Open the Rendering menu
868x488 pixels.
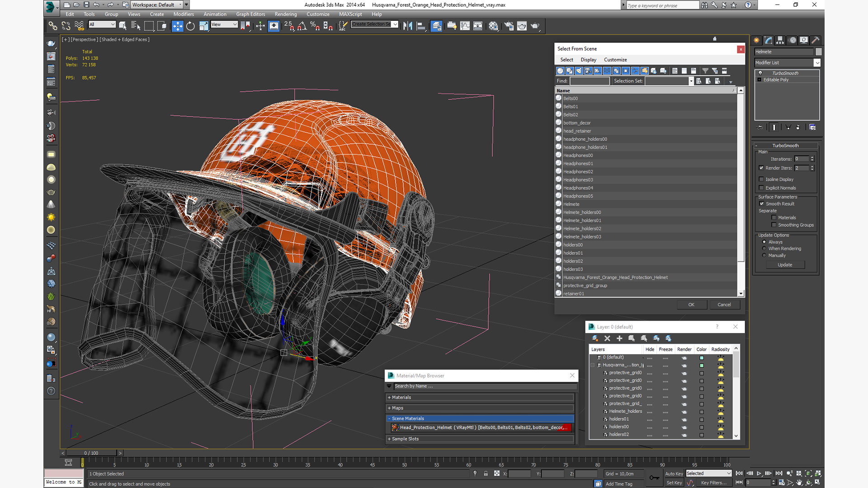[x=286, y=14]
